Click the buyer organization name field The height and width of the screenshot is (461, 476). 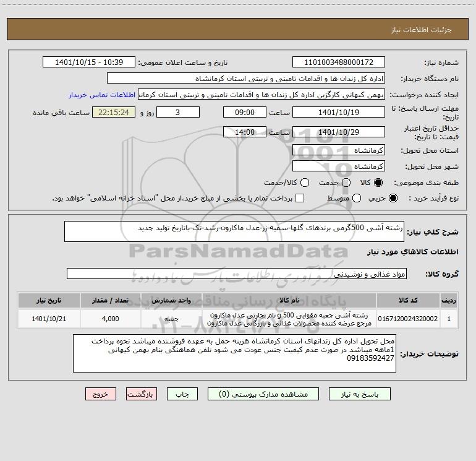[x=246, y=79]
